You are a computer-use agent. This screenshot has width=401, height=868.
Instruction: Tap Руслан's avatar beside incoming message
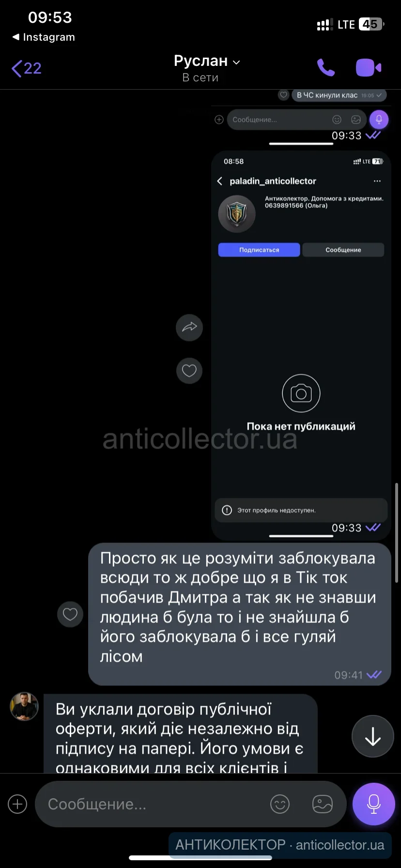pos(24,706)
